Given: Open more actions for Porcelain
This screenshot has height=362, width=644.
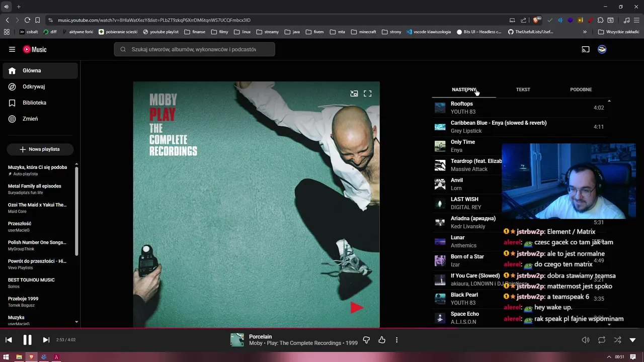Looking at the screenshot, I should (x=396, y=340).
